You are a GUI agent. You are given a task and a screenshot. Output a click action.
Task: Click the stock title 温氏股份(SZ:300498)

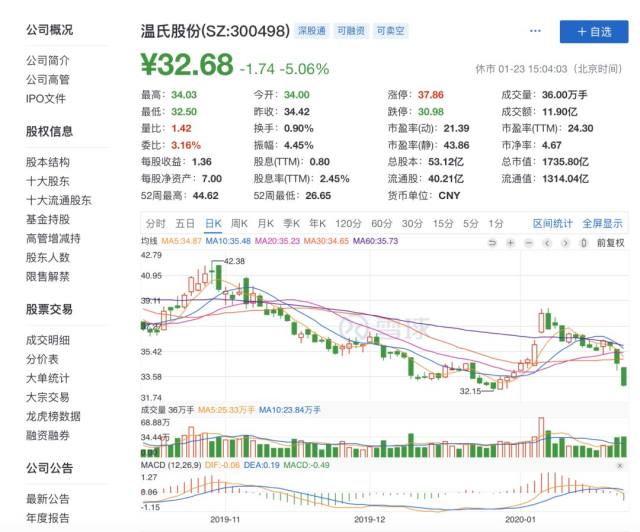pyautogui.click(x=215, y=31)
